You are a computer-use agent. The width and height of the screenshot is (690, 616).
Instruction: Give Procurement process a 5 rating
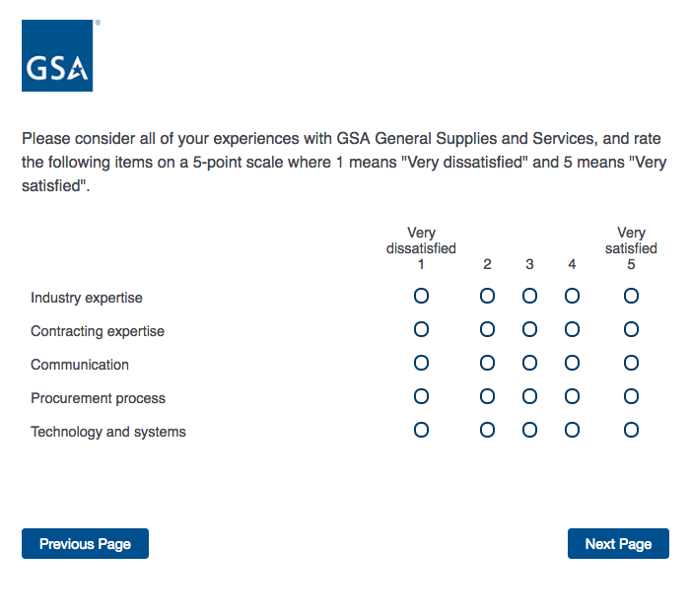(x=631, y=396)
